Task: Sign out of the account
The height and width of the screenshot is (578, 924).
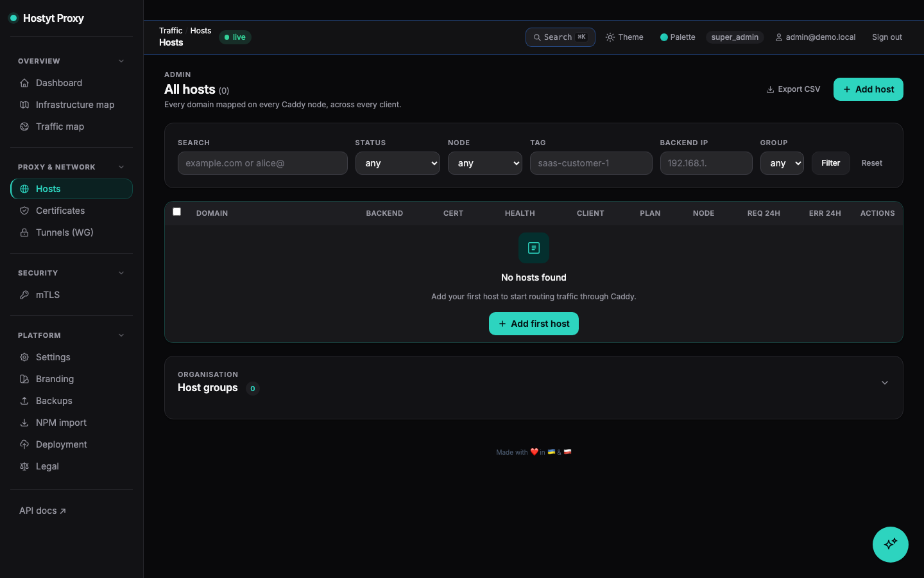Action: click(x=887, y=37)
